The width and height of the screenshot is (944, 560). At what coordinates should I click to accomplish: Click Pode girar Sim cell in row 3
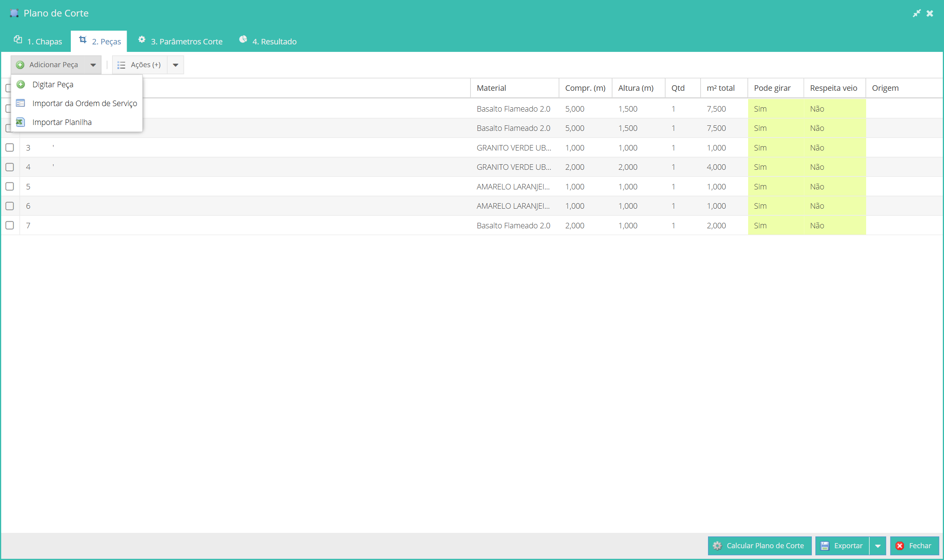776,148
